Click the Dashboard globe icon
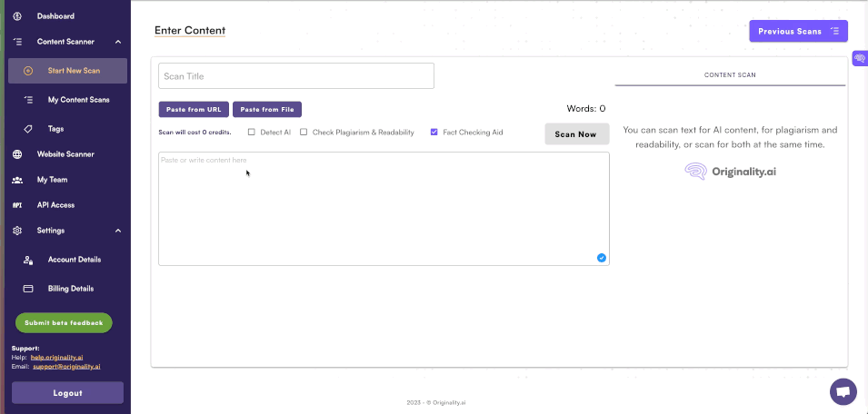The image size is (868, 414). click(17, 16)
